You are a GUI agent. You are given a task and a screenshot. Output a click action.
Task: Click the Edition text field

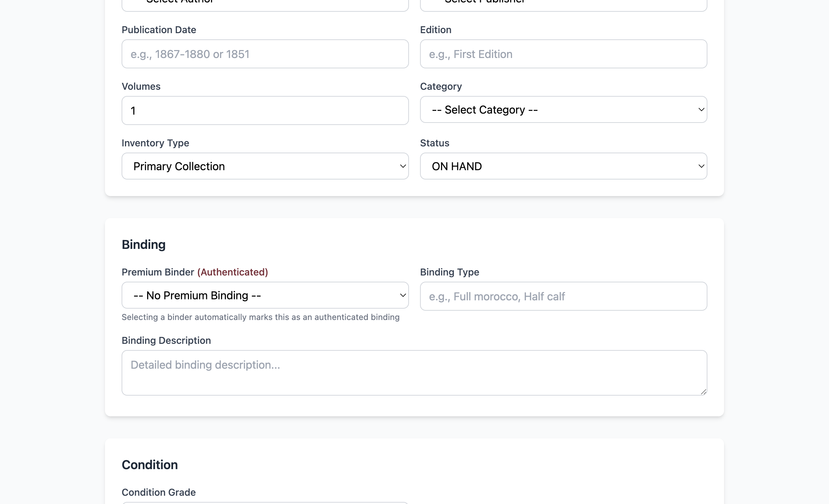click(563, 54)
